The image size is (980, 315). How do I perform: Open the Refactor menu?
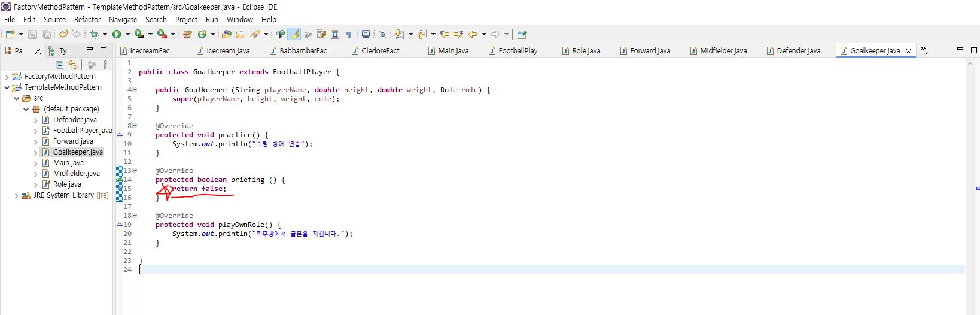(x=87, y=19)
